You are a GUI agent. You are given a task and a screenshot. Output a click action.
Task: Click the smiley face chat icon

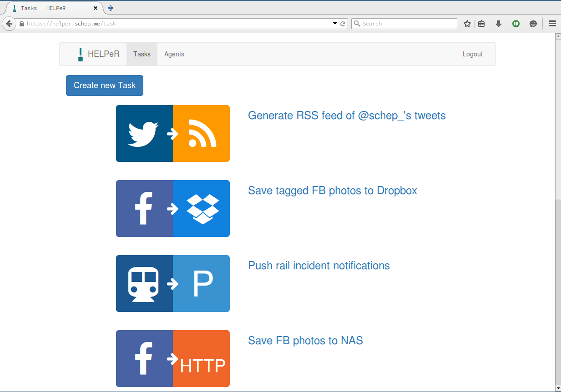(x=533, y=24)
